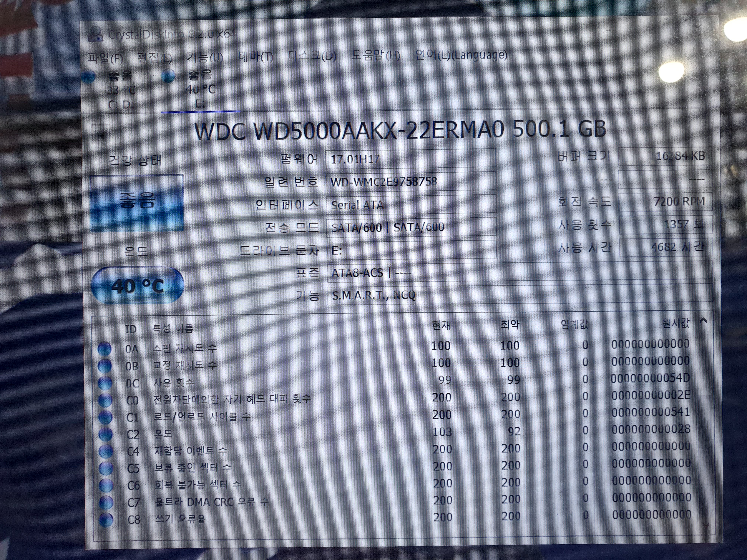Click the status circle for row 0B
The height and width of the screenshot is (560, 747).
(105, 366)
